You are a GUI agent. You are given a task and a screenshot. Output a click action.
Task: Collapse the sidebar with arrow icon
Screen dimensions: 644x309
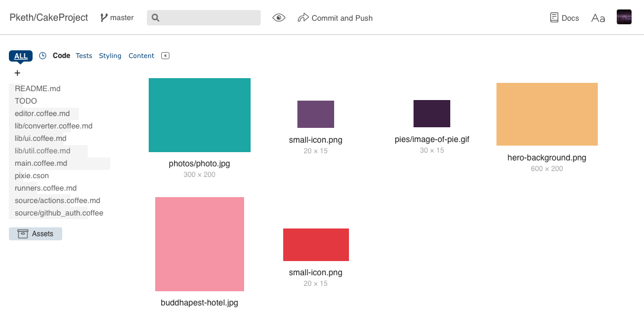(x=165, y=56)
